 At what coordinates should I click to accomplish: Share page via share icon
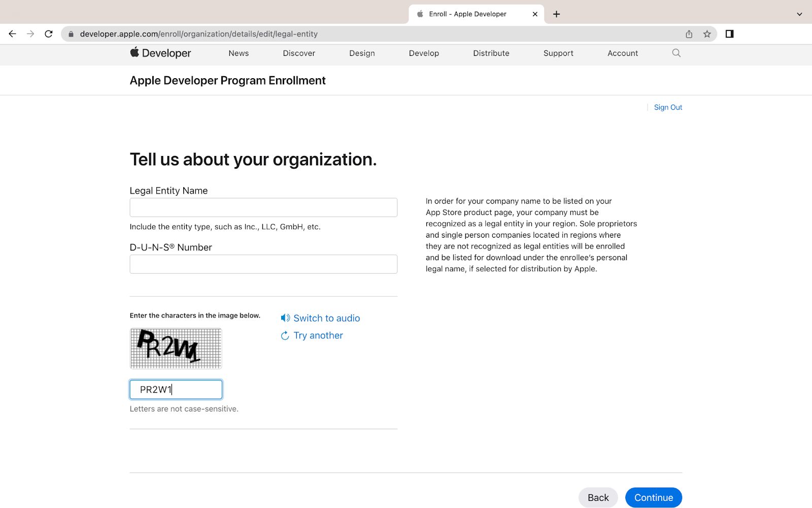coord(689,34)
